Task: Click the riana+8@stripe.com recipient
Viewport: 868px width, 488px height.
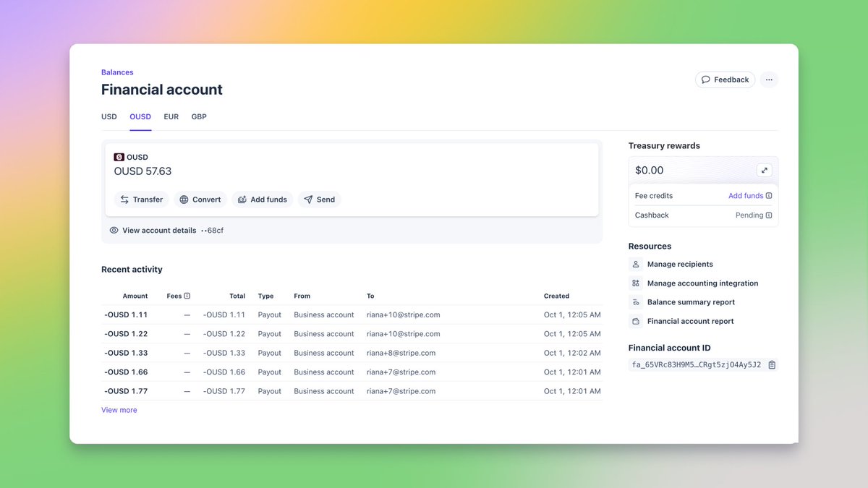Action: pyautogui.click(x=401, y=353)
